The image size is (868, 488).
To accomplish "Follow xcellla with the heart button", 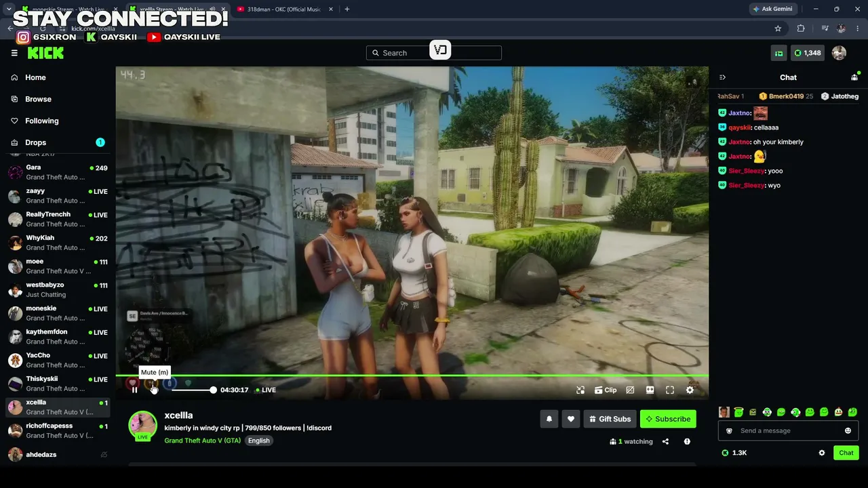I will pos(571,419).
